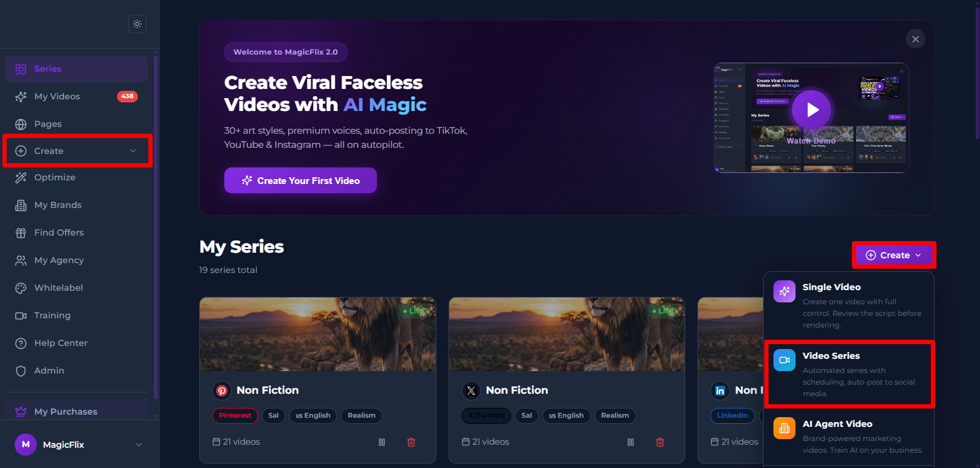Click the Sal tag on the X card

tap(526, 415)
